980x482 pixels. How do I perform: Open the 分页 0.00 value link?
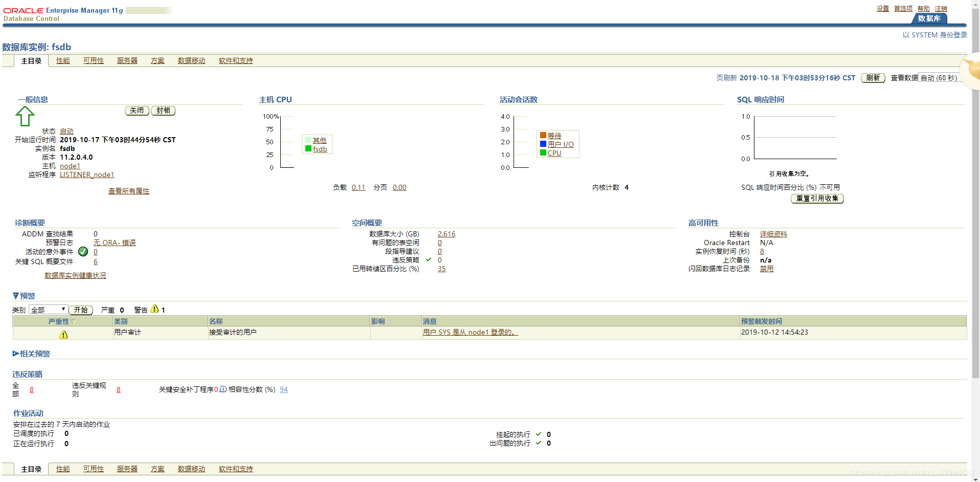[x=399, y=187]
